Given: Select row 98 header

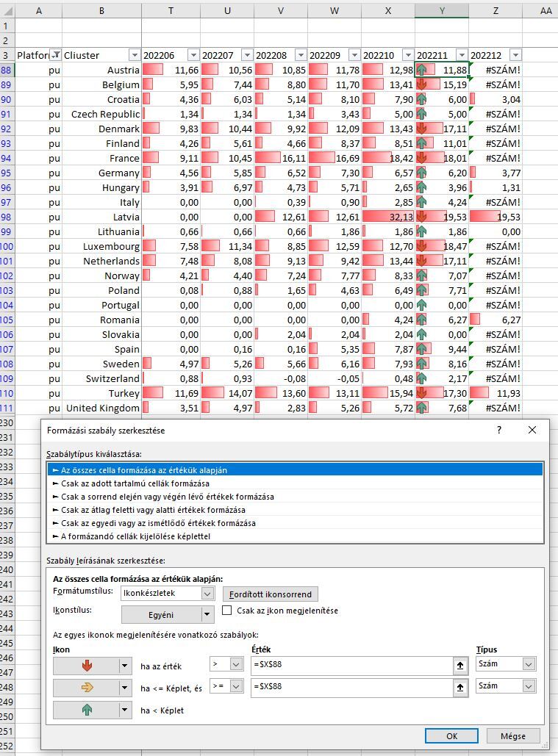Looking at the screenshot, I should 7,217.
